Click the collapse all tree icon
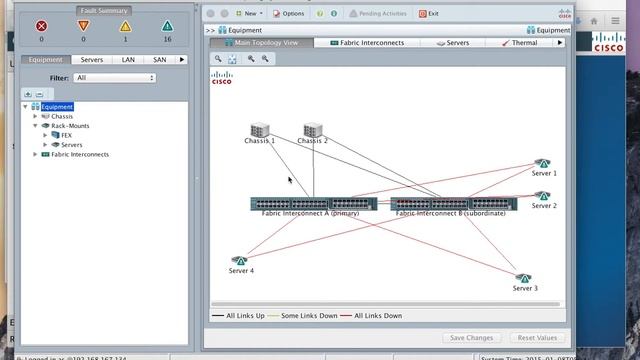 pyautogui.click(x=39, y=94)
